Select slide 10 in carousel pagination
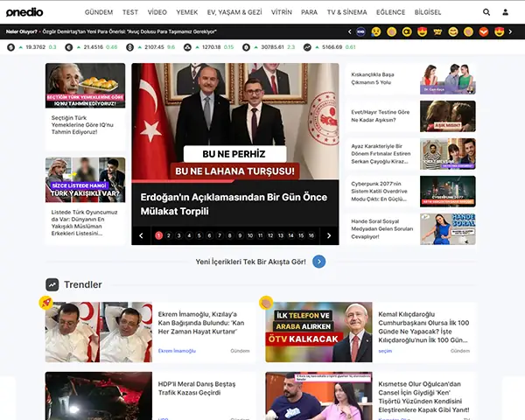The image size is (525, 420). (x=250, y=235)
